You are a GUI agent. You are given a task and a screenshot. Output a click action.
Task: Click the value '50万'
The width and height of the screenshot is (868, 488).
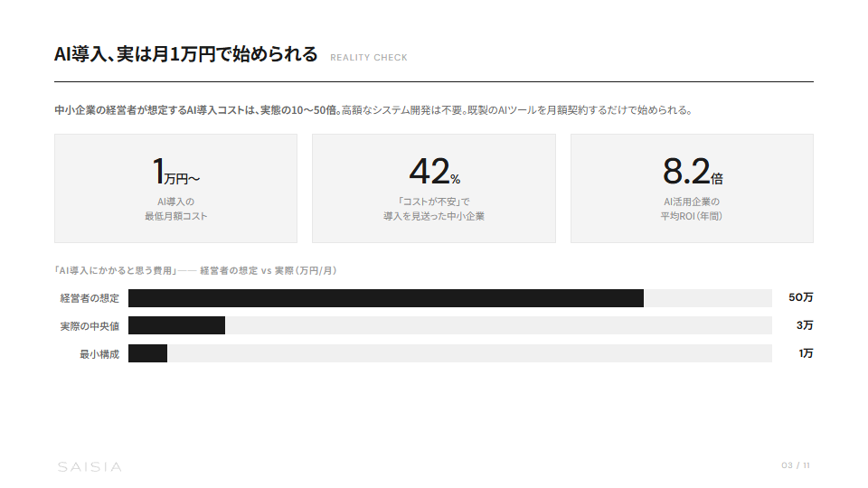801,297
